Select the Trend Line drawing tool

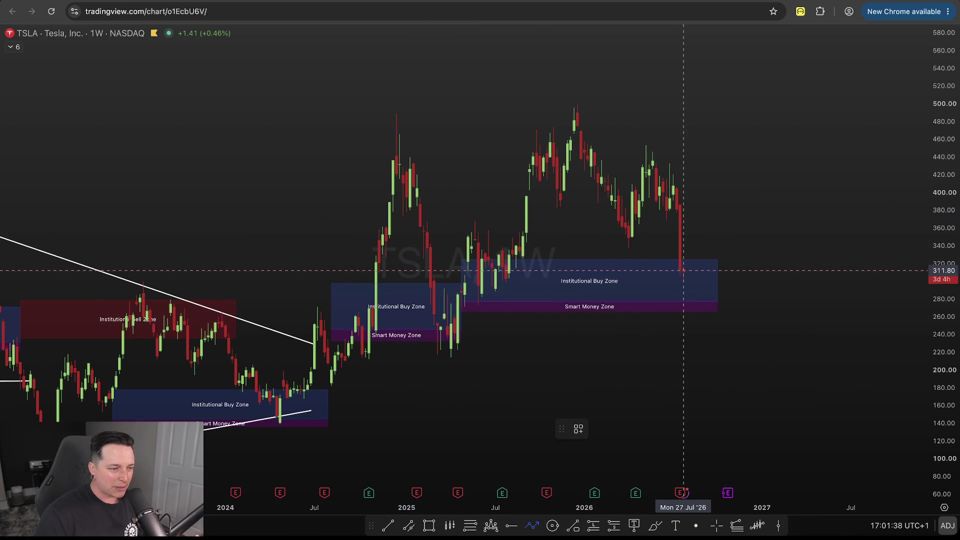388,525
